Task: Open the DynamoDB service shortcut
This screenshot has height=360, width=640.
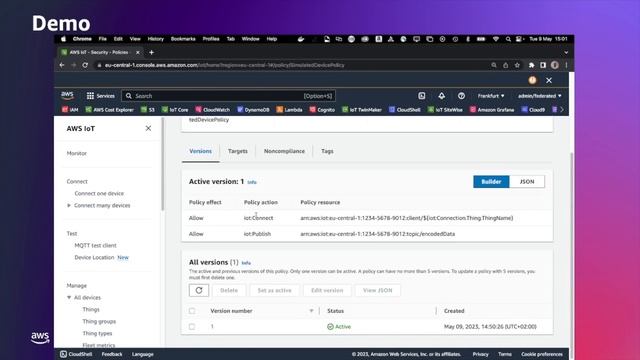Action: point(253,110)
